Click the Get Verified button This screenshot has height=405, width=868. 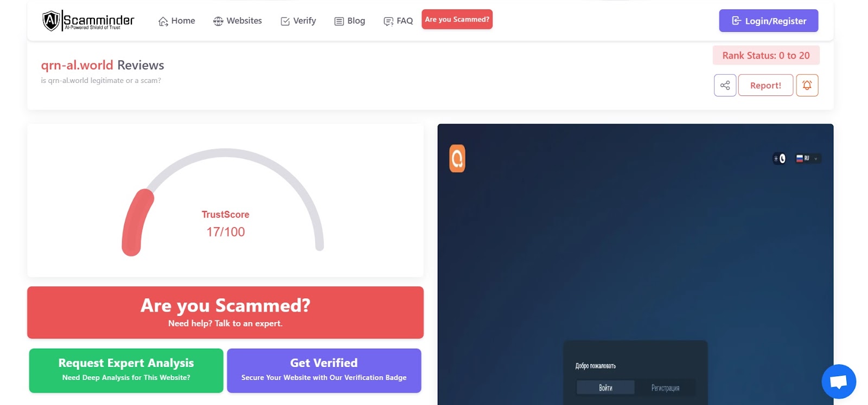click(x=324, y=370)
